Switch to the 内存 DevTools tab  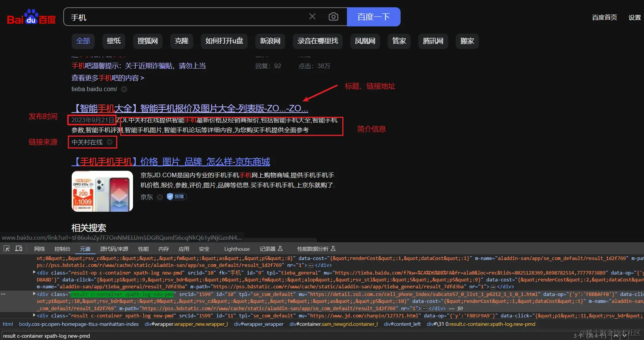[164, 249]
